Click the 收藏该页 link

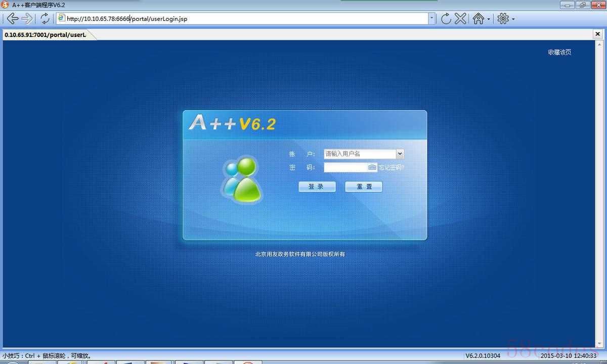coord(559,52)
